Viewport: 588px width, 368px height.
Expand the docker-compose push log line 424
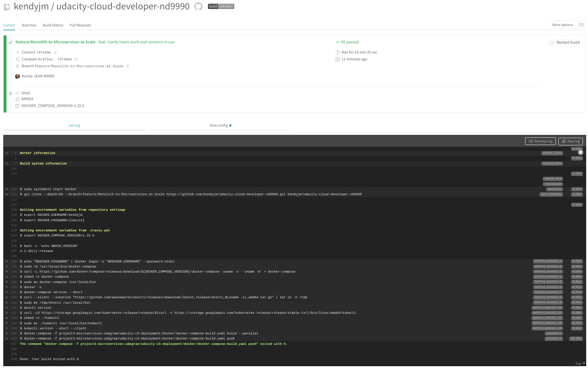(x=7, y=339)
